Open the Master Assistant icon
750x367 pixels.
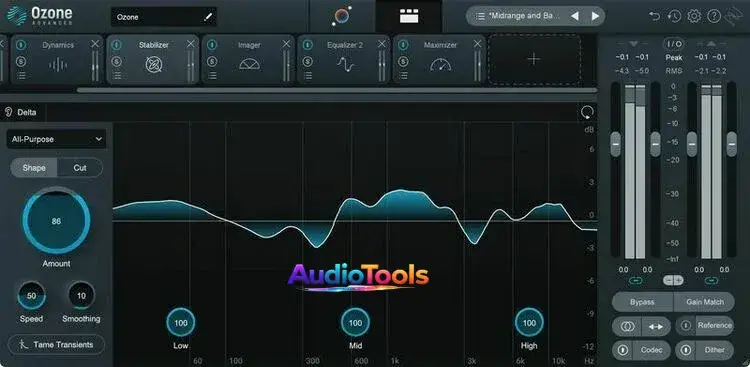click(342, 16)
